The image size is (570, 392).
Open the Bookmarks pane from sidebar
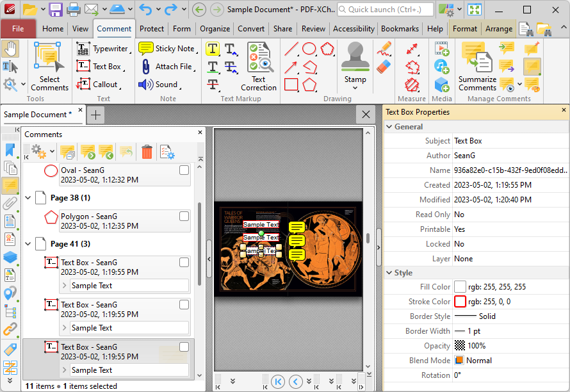click(x=10, y=150)
